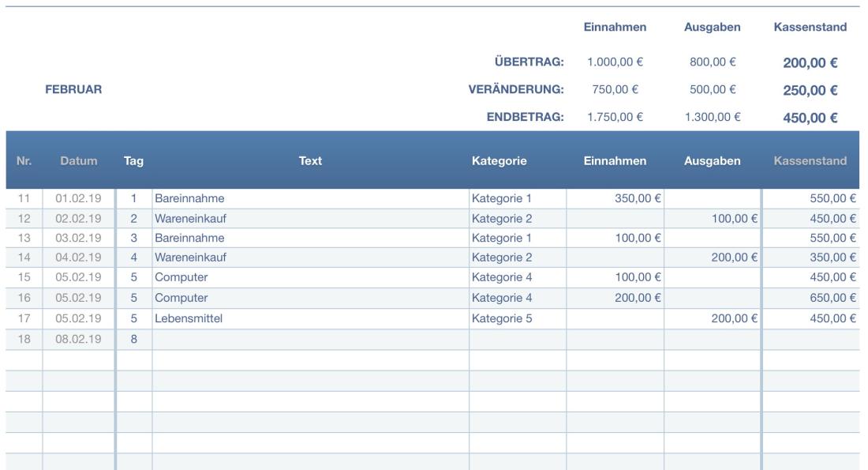The height and width of the screenshot is (470, 868).
Task: Click the Datum column header
Action: pyautogui.click(x=78, y=161)
